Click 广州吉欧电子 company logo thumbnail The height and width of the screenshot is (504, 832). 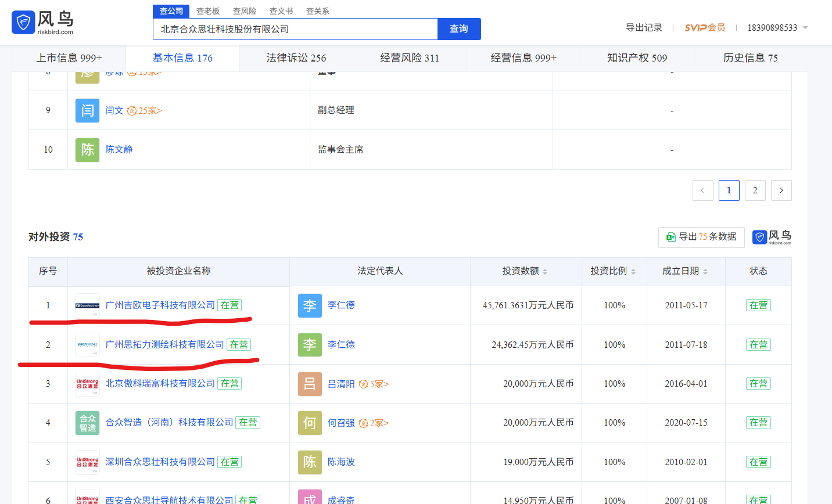pos(87,305)
